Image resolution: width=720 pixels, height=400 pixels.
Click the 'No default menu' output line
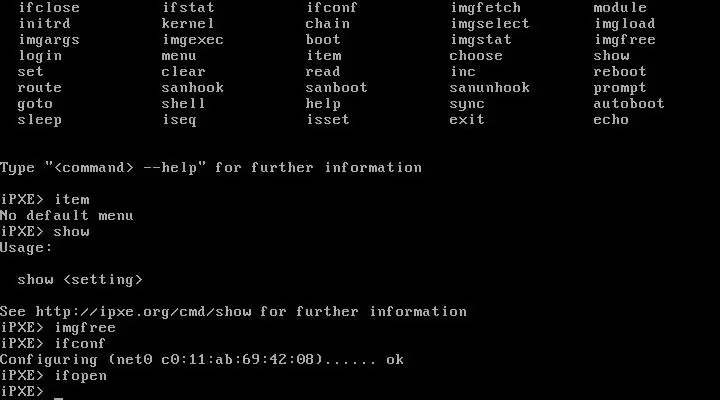pos(67,215)
